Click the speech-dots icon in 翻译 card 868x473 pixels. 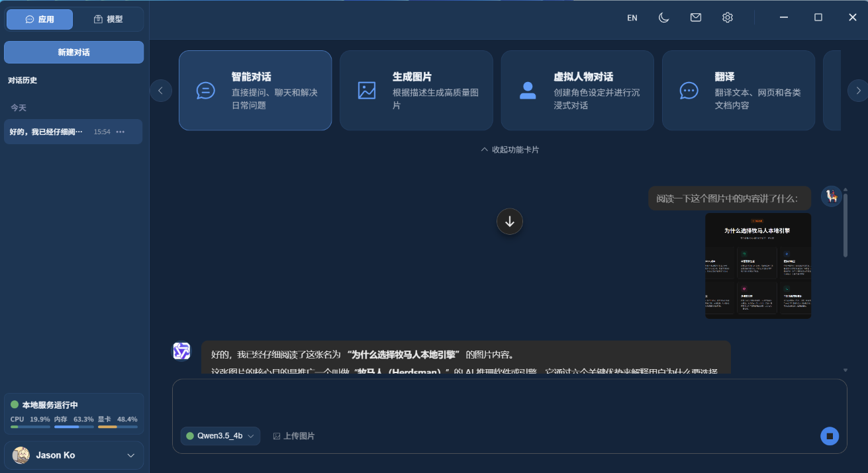pyautogui.click(x=689, y=91)
